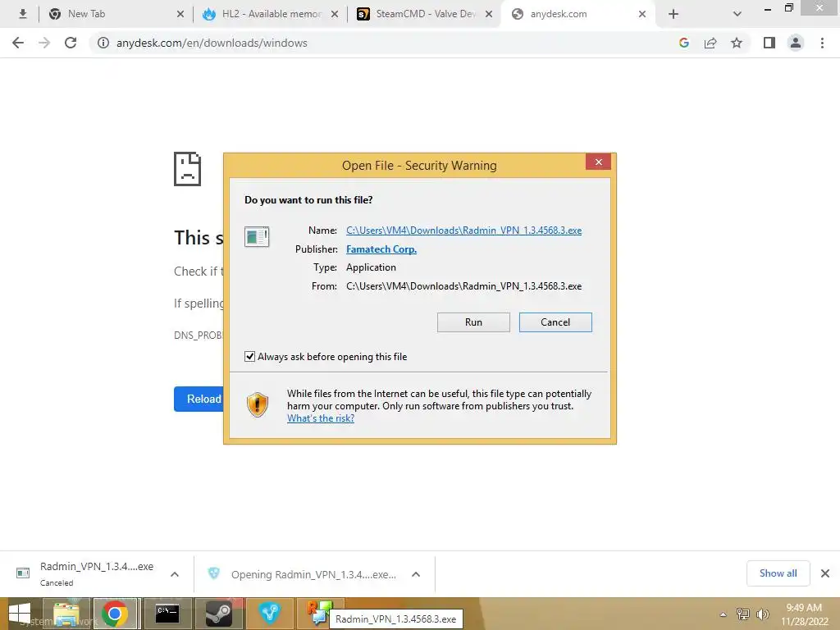Close the downloads bar
The height and width of the screenshot is (630, 840).
pyautogui.click(x=825, y=573)
